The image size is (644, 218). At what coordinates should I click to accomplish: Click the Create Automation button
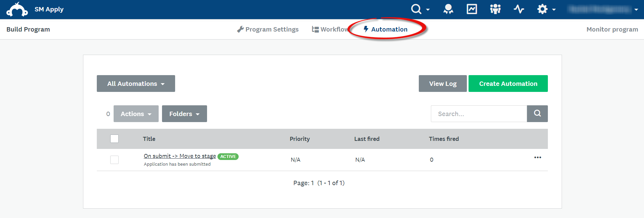coord(508,84)
